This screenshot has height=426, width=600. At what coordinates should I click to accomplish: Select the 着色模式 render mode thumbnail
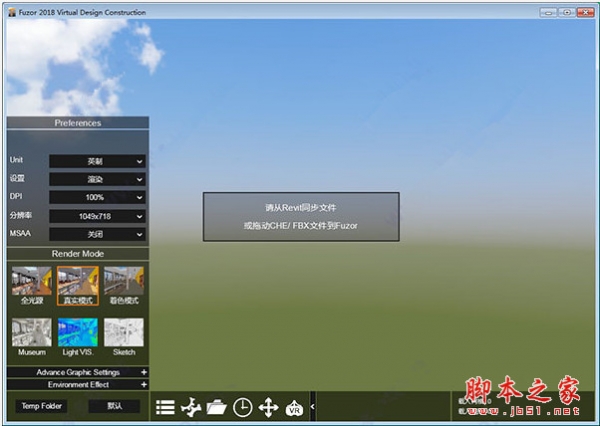pyautogui.click(x=124, y=286)
